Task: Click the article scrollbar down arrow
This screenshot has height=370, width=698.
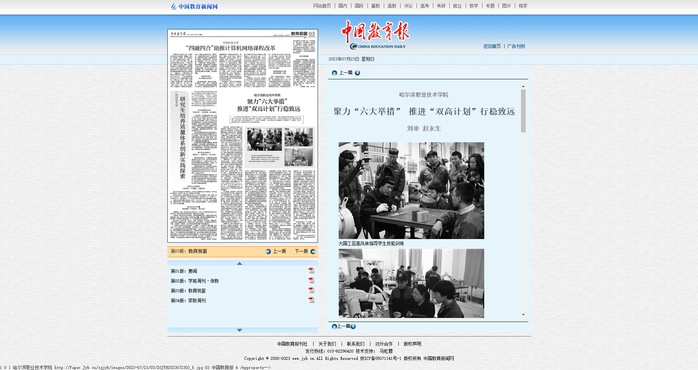Action: click(524, 315)
